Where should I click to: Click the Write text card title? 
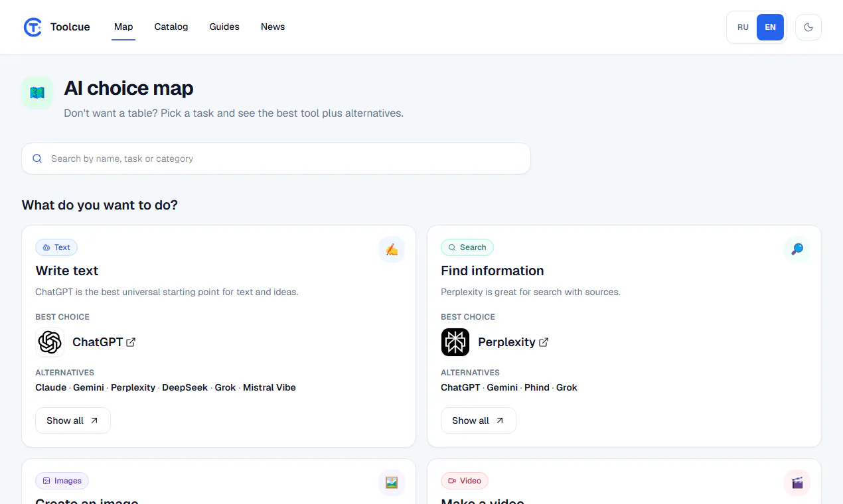tap(67, 271)
